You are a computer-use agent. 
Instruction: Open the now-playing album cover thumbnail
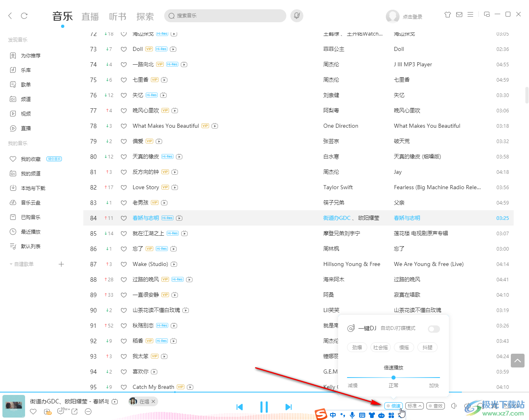point(14,406)
